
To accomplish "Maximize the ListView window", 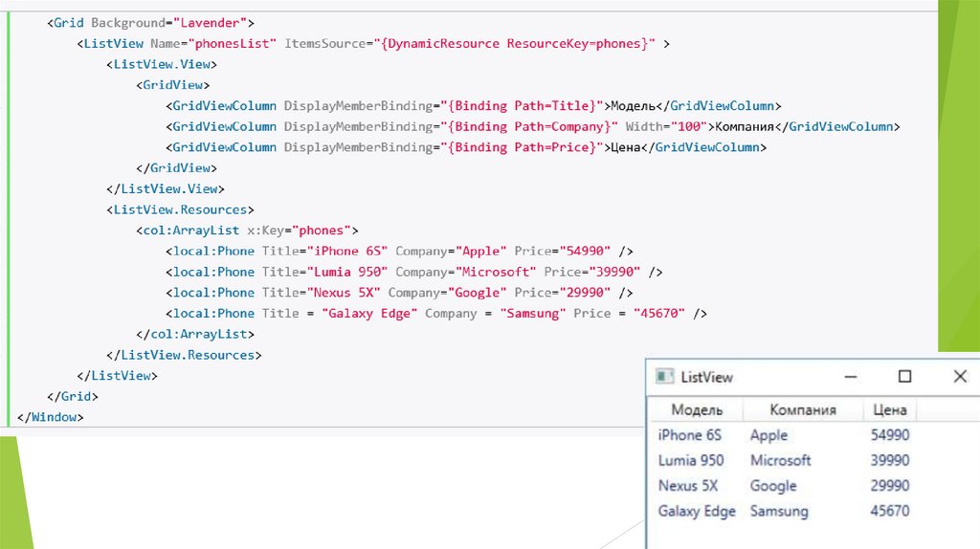I will [904, 377].
